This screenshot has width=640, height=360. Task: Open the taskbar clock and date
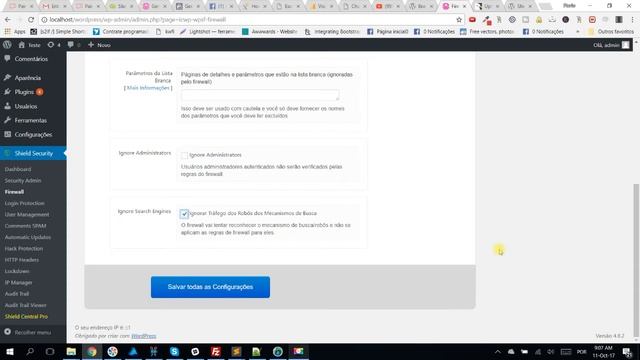pos(603,351)
